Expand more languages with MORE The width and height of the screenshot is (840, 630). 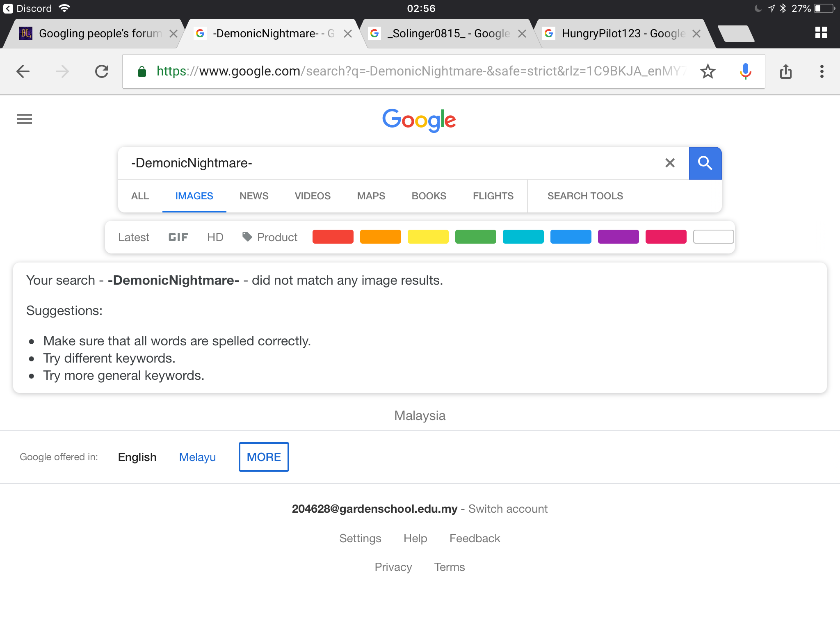pos(264,457)
